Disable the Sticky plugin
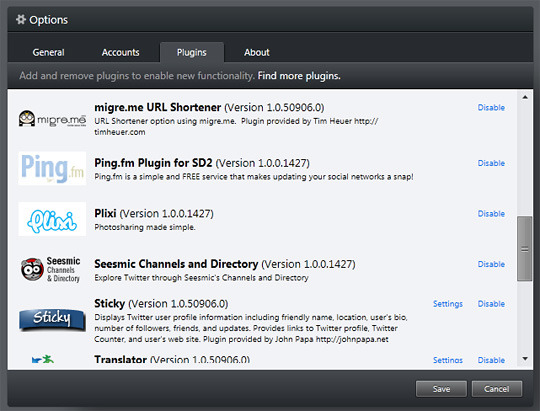The image size is (540, 411). tap(491, 304)
